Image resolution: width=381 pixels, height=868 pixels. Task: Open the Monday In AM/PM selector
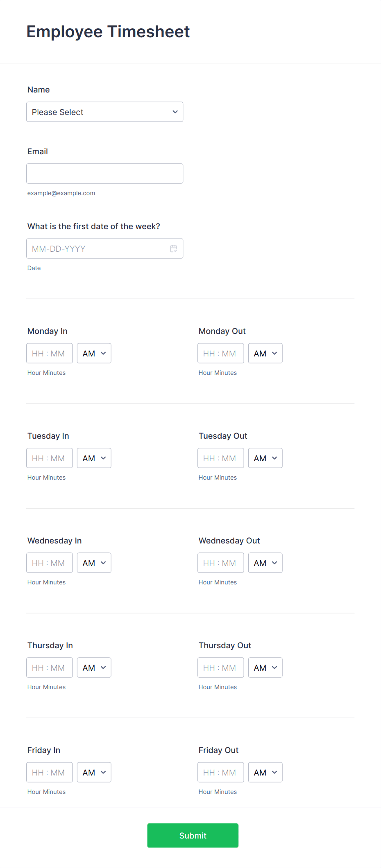(94, 353)
